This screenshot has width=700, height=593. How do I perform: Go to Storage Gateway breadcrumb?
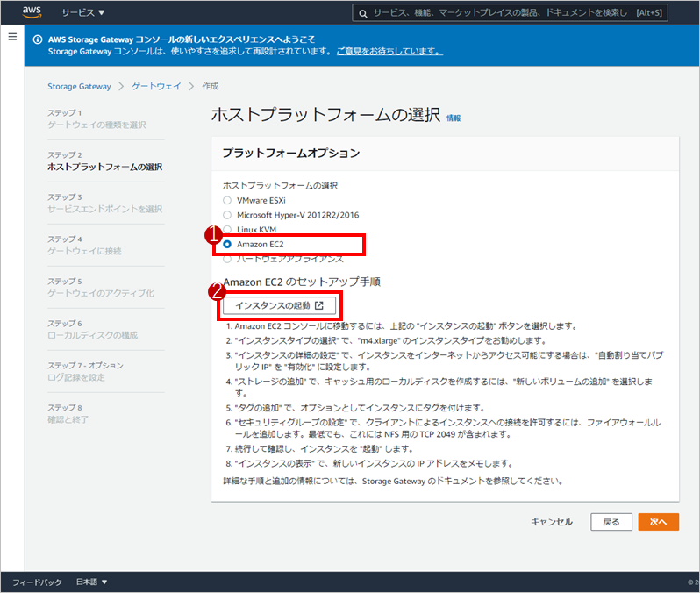(80, 86)
